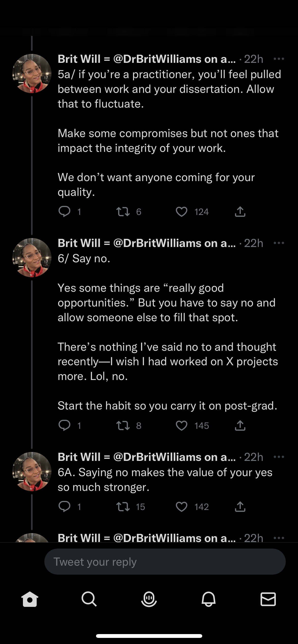Reply to the "6/ Say no." tweet

pyautogui.click(x=64, y=426)
